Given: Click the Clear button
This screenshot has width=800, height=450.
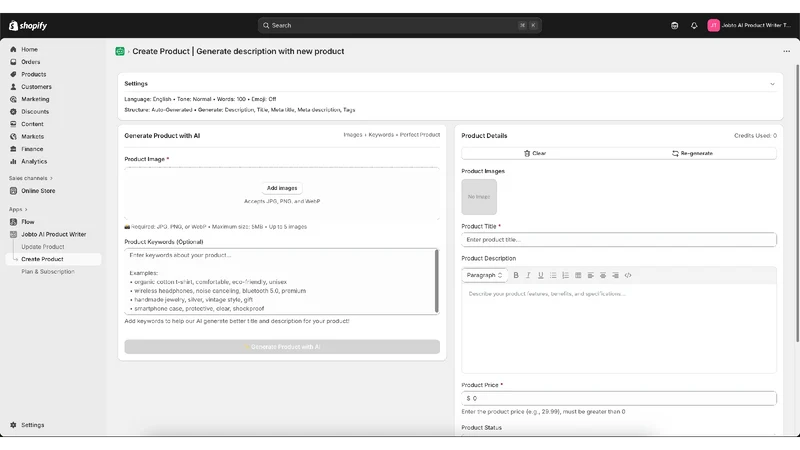Looking at the screenshot, I should 535,153.
